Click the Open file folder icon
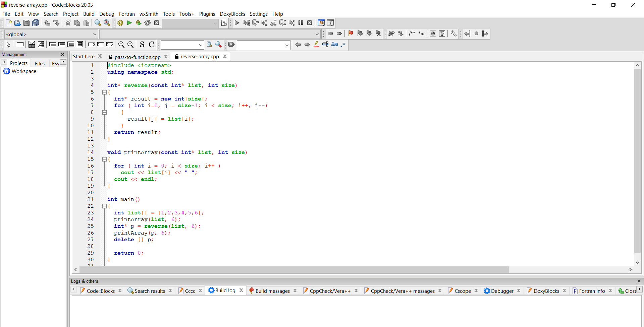The height and width of the screenshot is (327, 644). (17, 23)
